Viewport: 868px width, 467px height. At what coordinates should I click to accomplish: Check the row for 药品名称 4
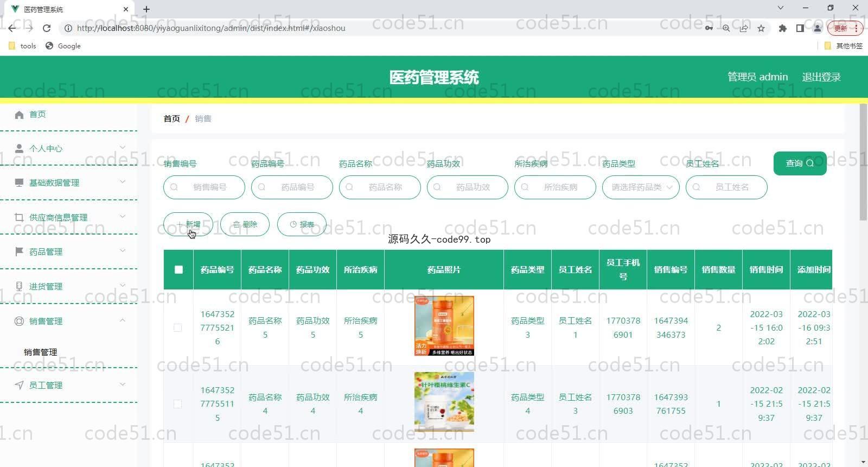click(177, 404)
